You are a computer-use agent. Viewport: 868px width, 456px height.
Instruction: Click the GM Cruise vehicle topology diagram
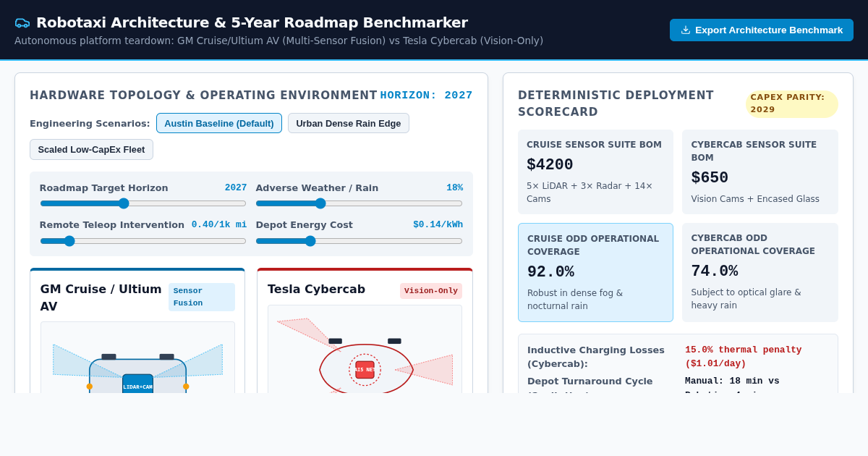(137, 358)
